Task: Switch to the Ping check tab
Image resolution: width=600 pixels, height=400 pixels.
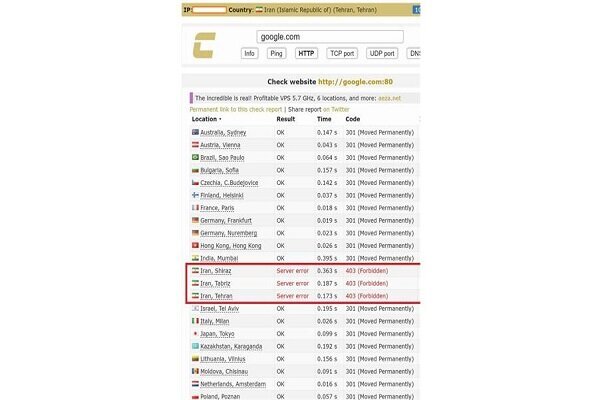Action: (x=276, y=54)
